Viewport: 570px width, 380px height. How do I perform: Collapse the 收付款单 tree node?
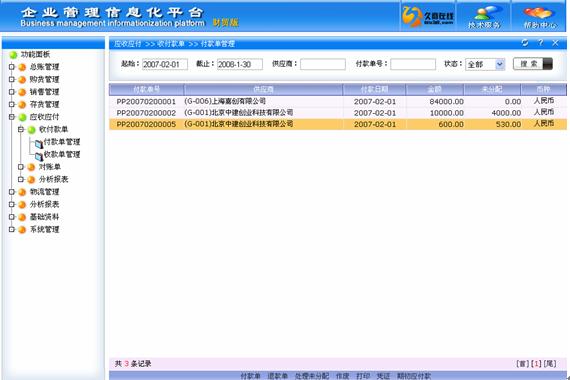click(x=21, y=129)
